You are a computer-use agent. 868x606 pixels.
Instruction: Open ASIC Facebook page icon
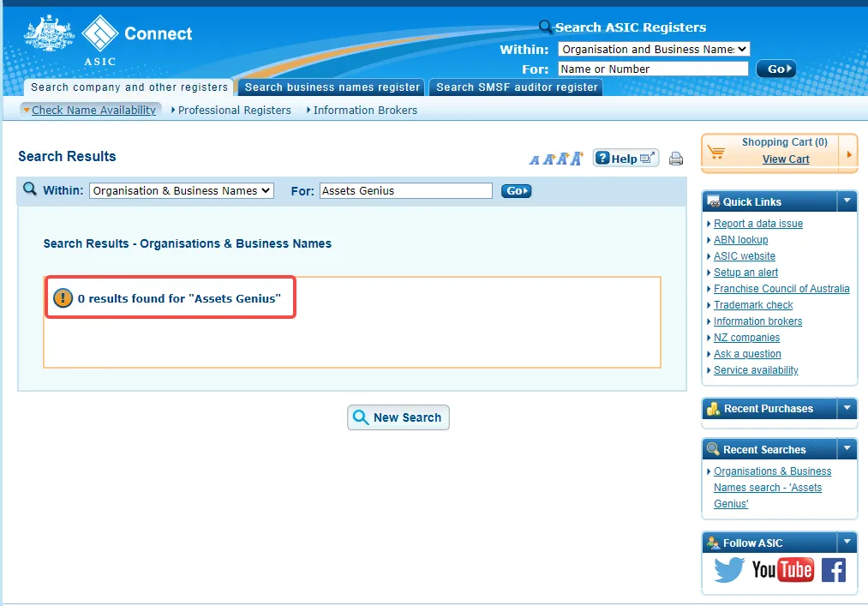pos(833,570)
